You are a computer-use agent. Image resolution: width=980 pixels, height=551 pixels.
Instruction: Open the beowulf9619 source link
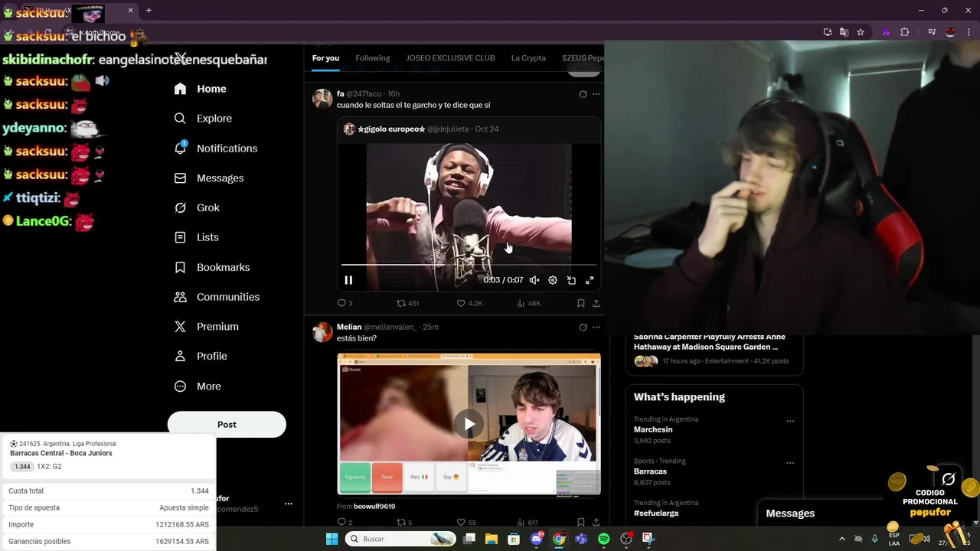click(x=374, y=507)
